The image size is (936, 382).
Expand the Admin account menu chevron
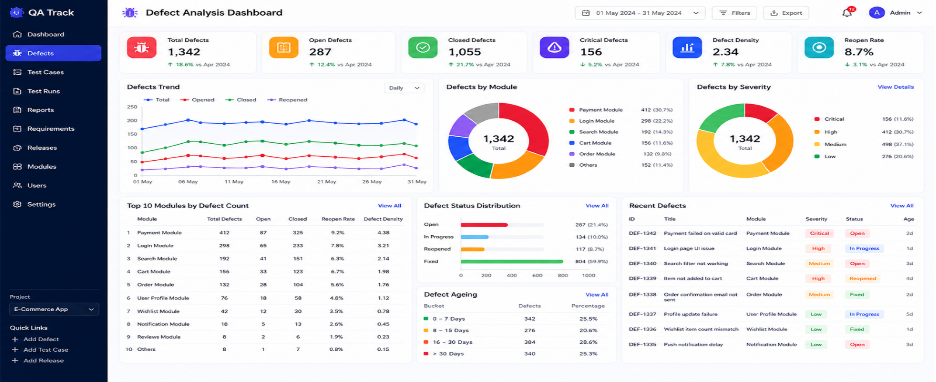919,13
